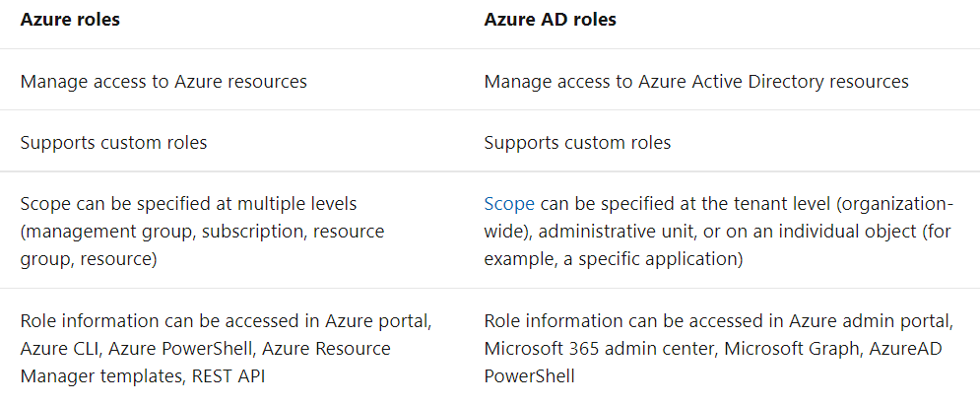The height and width of the screenshot is (405, 980).
Task: Click 'Manage access to Azure resources' cell
Action: (163, 82)
